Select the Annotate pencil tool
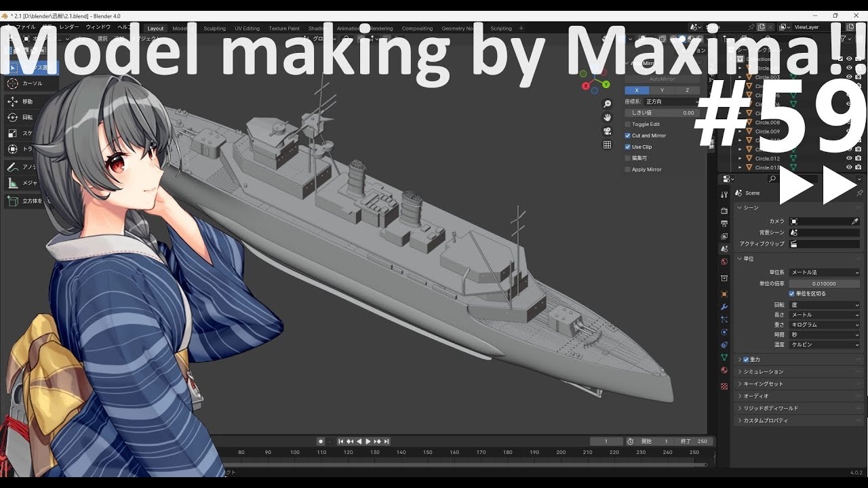 point(12,167)
